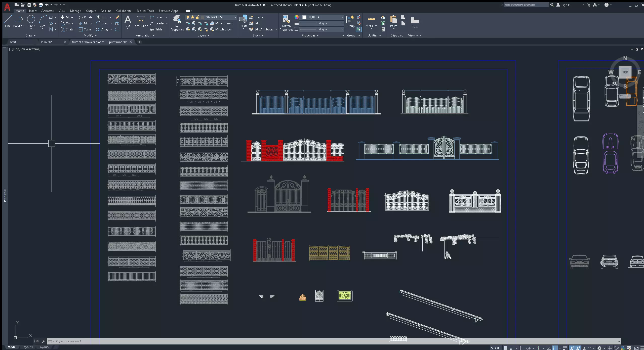Image resolution: width=644 pixels, height=350 pixels.
Task: Toggle snap mode in status bar
Action: 512,348
